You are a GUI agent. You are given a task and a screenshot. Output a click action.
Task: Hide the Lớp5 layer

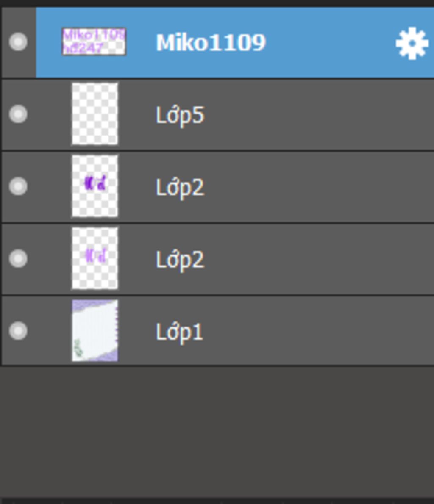coord(18,114)
